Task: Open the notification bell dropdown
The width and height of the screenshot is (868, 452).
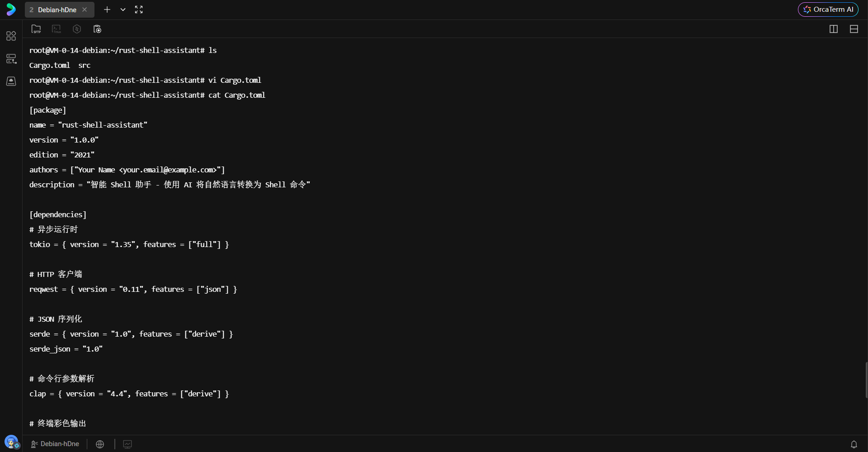Action: coord(854,444)
